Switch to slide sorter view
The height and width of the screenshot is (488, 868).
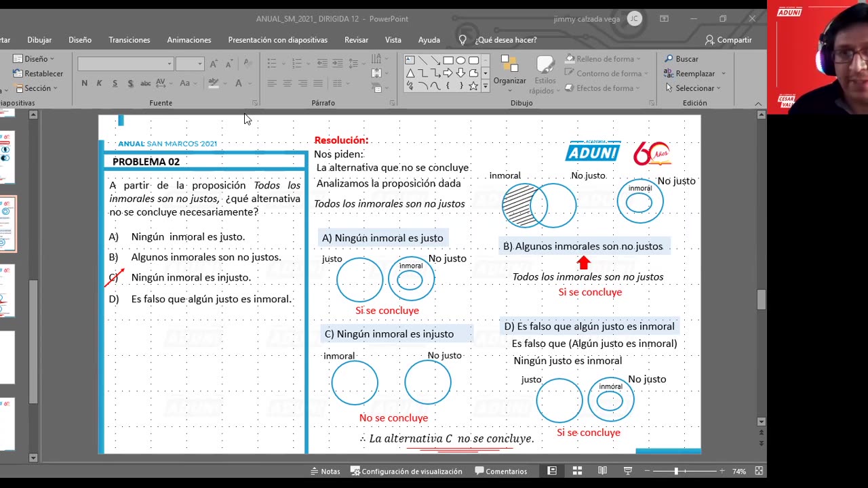[x=577, y=471]
